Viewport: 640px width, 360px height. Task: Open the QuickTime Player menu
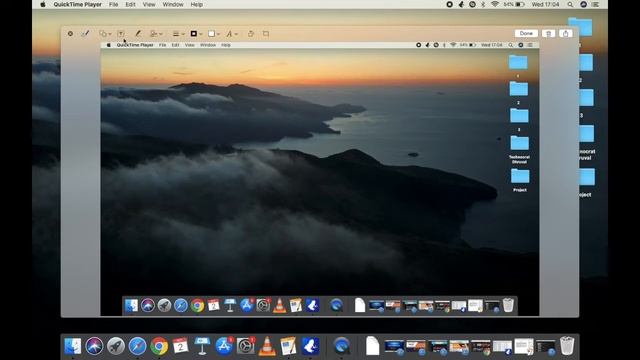pos(77,4)
